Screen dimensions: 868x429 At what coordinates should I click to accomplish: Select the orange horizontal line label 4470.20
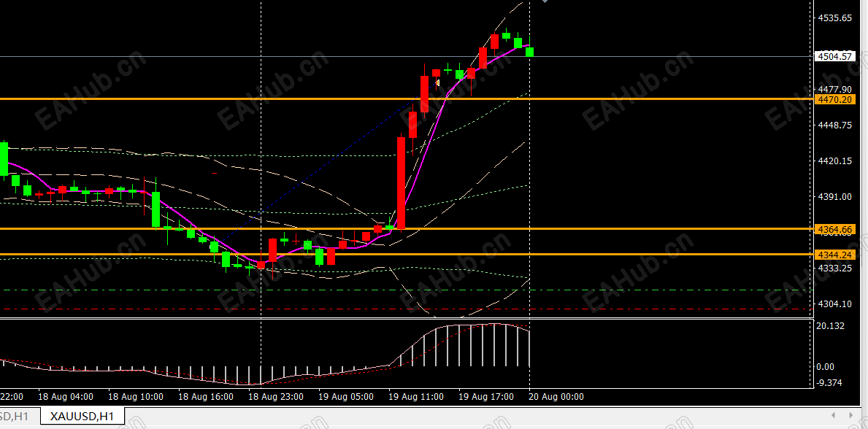pyautogui.click(x=835, y=99)
